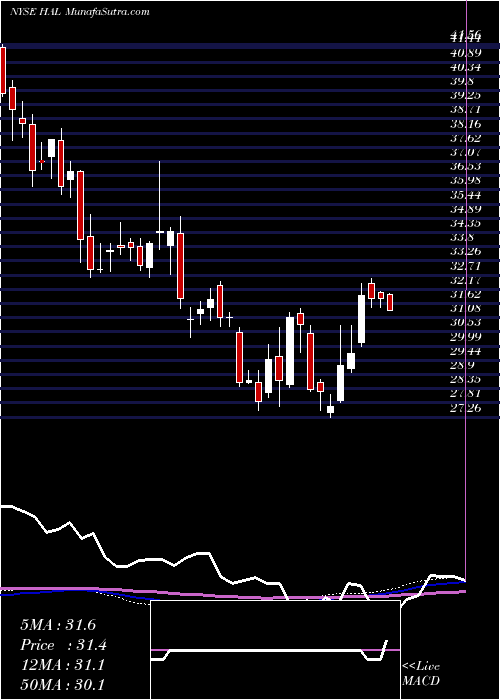
Task: Click the 36.53 price axis label
Action: 466,167
